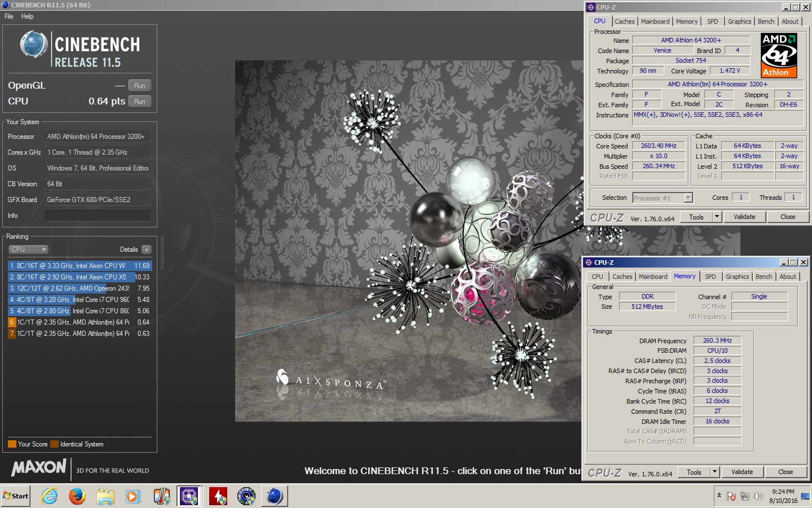The image size is (812, 508).
Task: Click the thermometer temperature monitor taskbar icon
Action: point(162,496)
